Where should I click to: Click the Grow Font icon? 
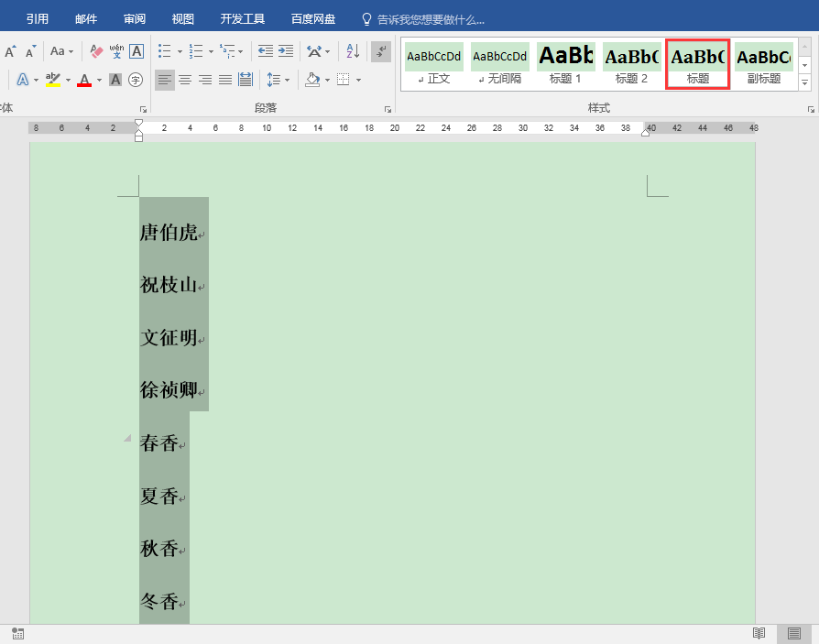coord(10,51)
